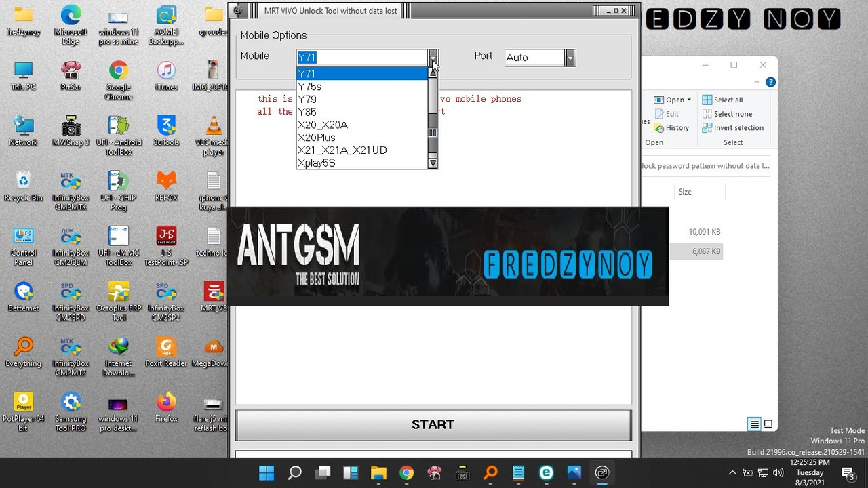This screenshot has height=488, width=868.
Task: Open Control Panel desktop icon
Action: [x=23, y=246]
